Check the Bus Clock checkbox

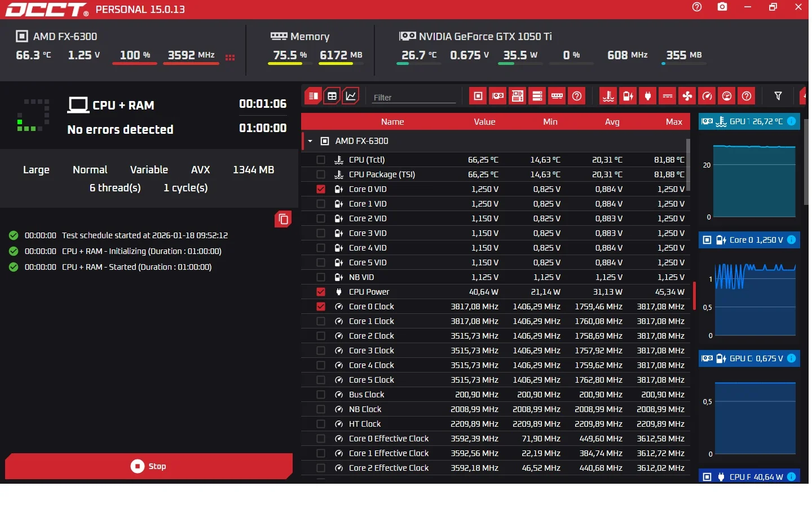pos(321,395)
